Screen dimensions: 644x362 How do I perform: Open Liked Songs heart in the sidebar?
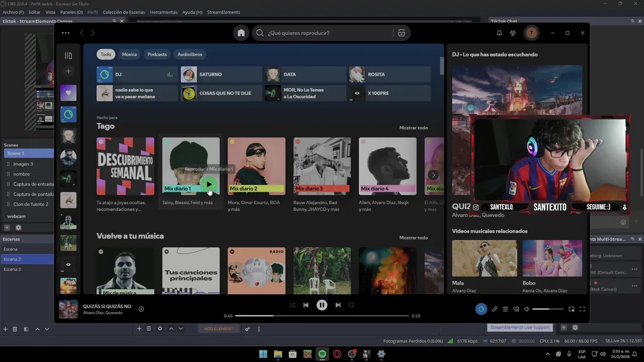tap(68, 93)
